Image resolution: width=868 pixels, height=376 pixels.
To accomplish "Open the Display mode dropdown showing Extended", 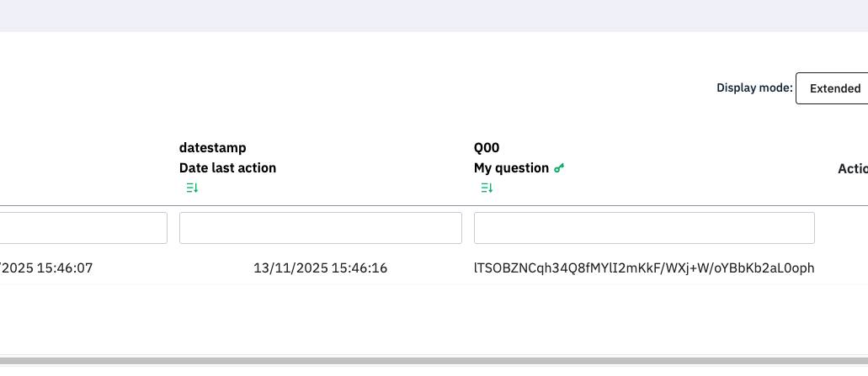I will (x=832, y=88).
